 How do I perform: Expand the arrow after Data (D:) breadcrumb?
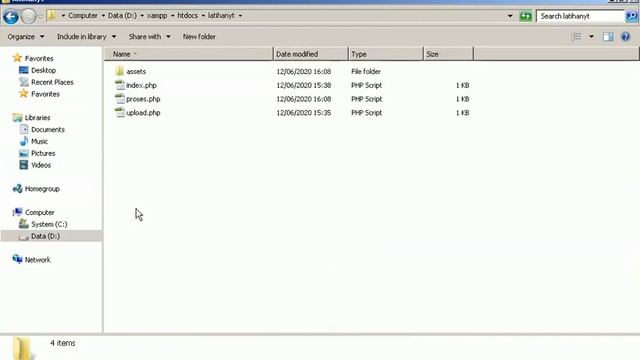point(142,16)
